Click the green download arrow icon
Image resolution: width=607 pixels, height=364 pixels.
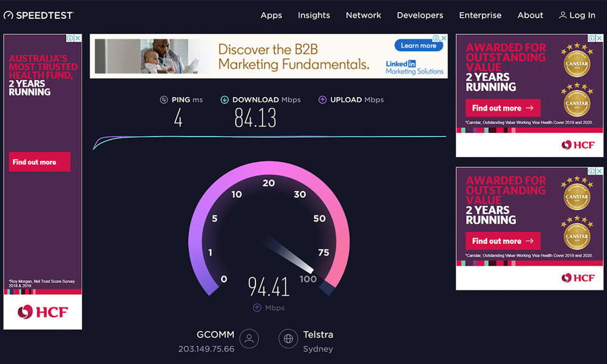tap(225, 99)
